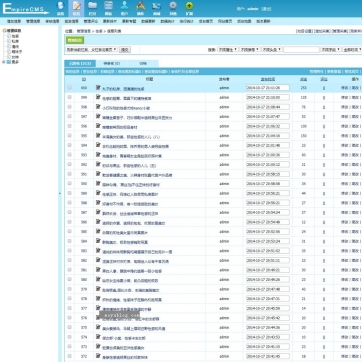Click the 发布时间 column header link
This screenshot has width=362, height=362.
(268, 79)
